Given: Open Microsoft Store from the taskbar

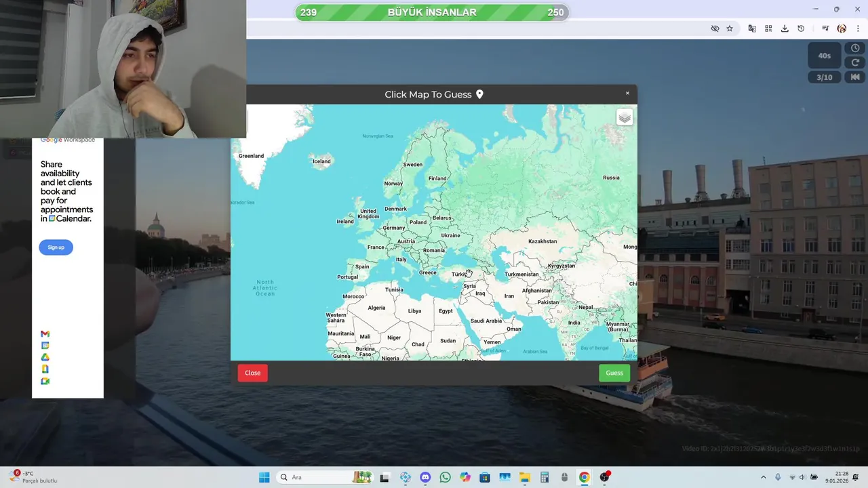Looking at the screenshot, I should 484,477.
